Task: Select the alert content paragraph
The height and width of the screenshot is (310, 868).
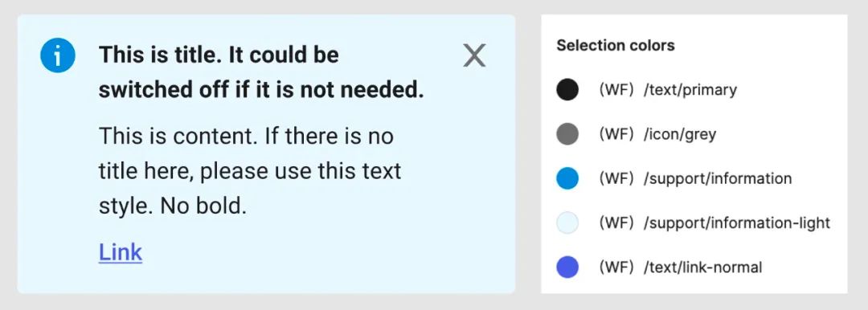Action: coord(250,171)
